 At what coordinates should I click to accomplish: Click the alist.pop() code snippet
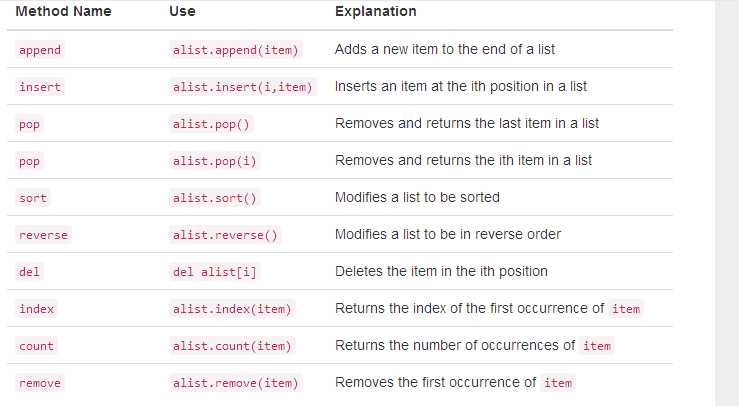(211, 124)
